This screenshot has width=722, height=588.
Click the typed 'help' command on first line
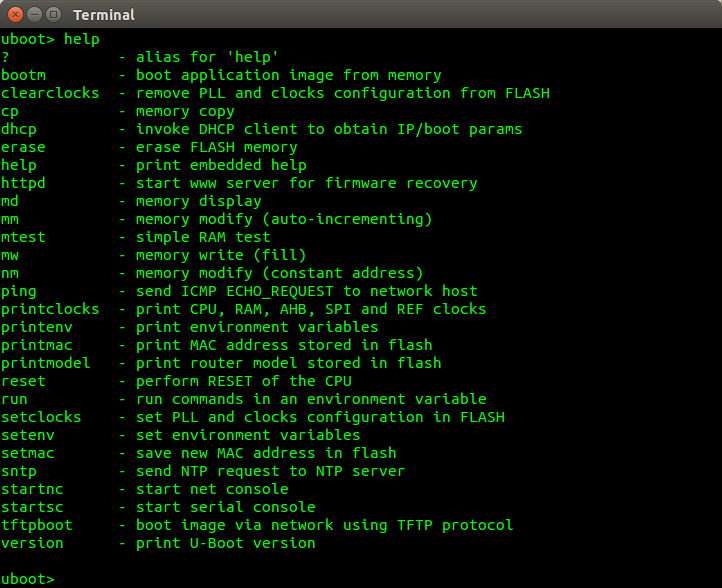click(x=82, y=39)
